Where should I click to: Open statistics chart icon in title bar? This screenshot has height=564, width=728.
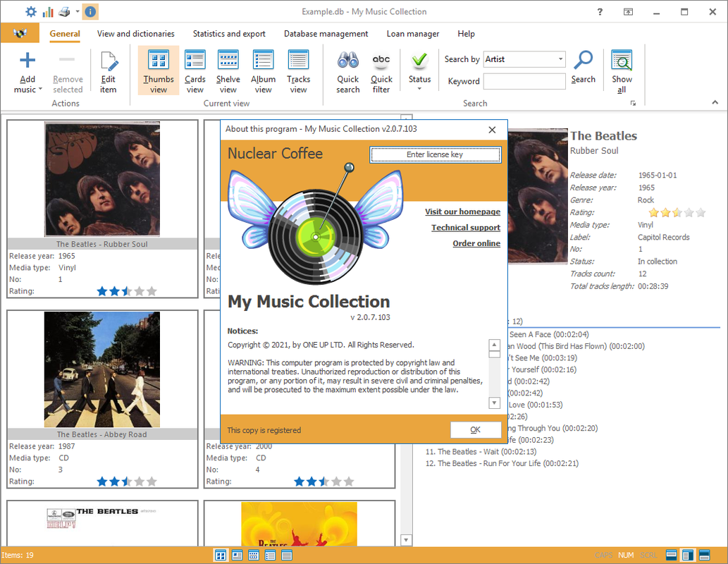click(48, 11)
